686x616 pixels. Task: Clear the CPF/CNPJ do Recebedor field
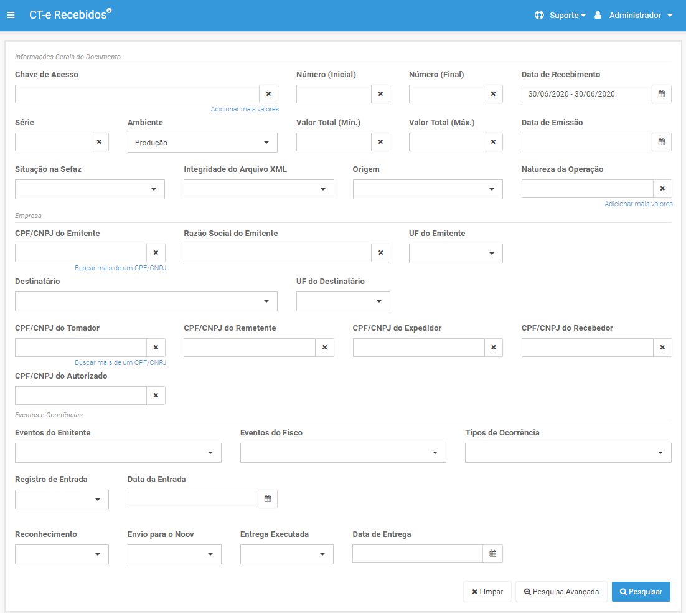662,348
